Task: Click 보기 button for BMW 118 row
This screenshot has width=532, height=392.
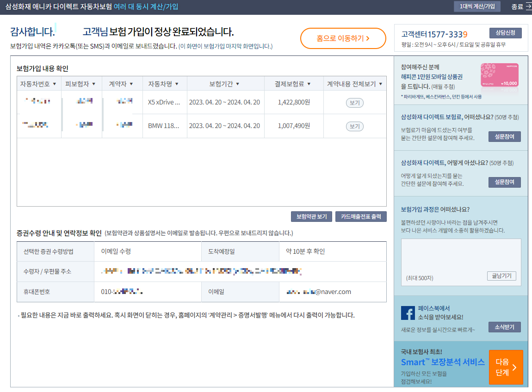Action: coord(354,127)
